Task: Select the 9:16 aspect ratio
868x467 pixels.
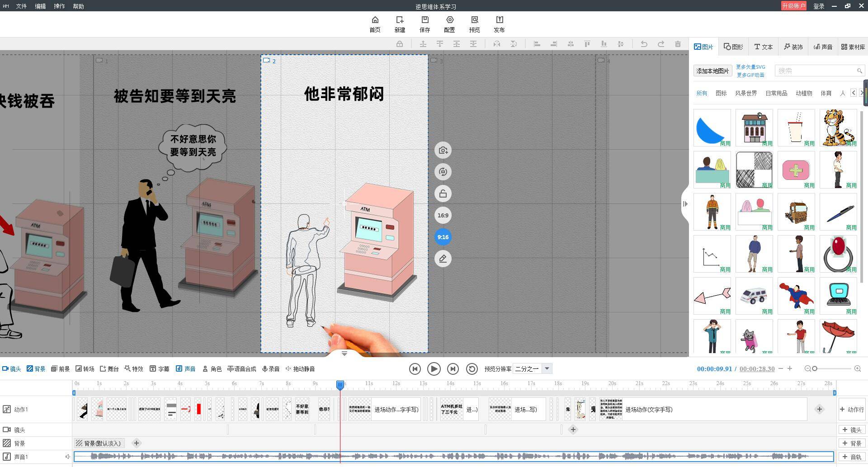Action: (443, 237)
